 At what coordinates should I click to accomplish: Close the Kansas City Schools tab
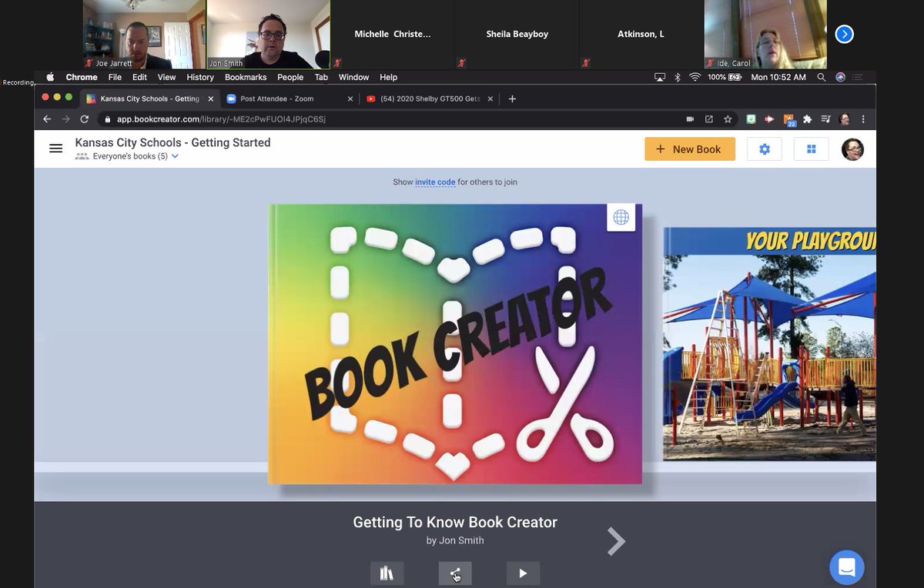coord(211,99)
